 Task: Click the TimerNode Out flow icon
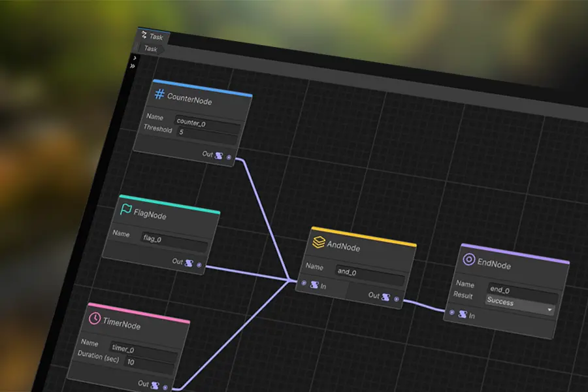[x=155, y=385]
